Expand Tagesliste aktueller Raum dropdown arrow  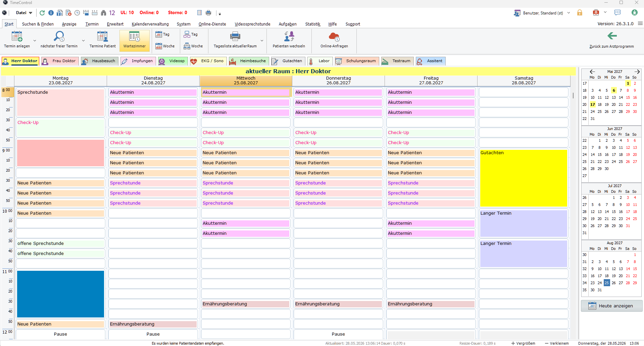click(262, 41)
